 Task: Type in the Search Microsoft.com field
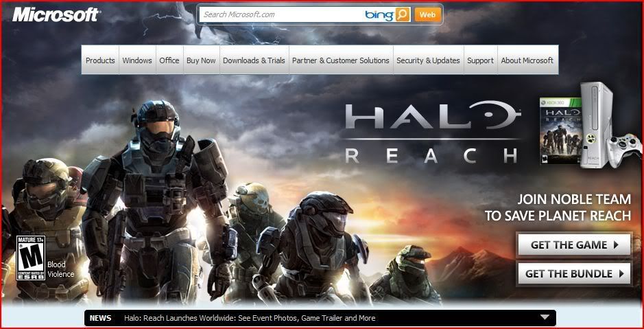[x=281, y=14]
